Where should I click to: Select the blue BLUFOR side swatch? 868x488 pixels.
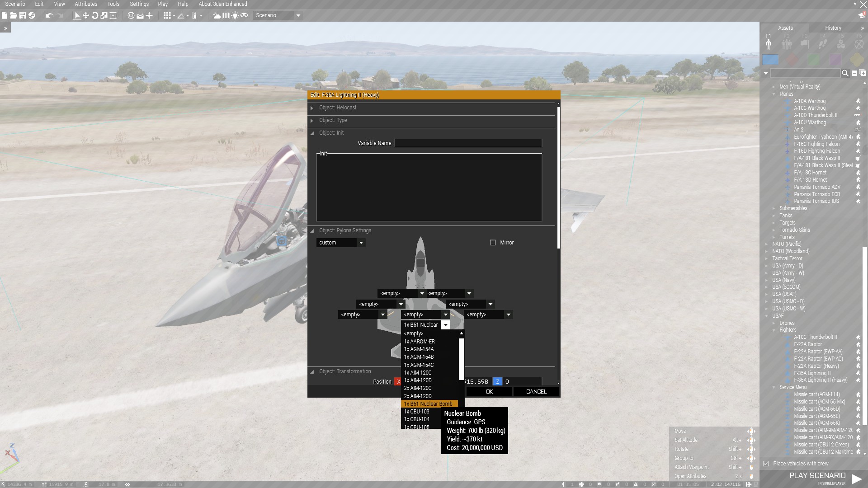(x=770, y=60)
